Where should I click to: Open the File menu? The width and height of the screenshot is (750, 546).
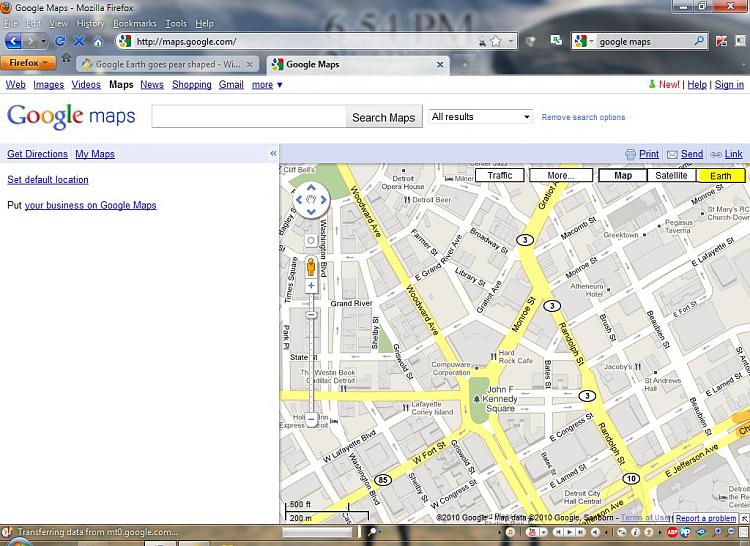(11, 23)
